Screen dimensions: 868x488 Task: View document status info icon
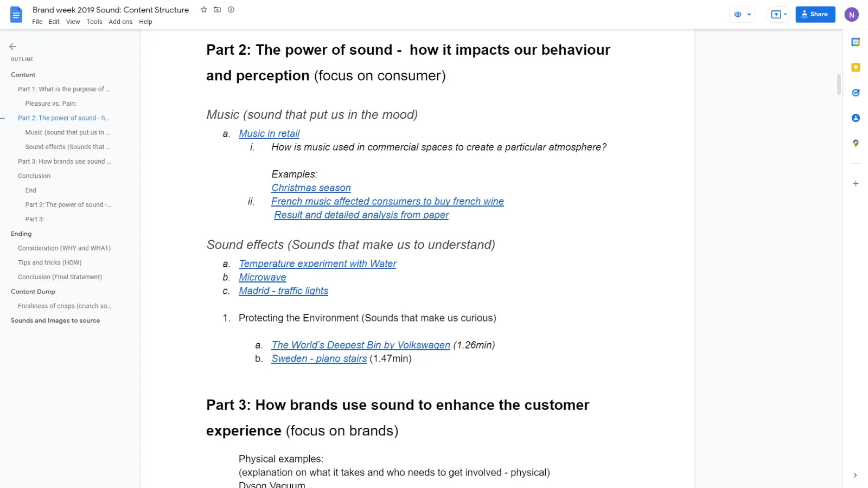click(231, 10)
